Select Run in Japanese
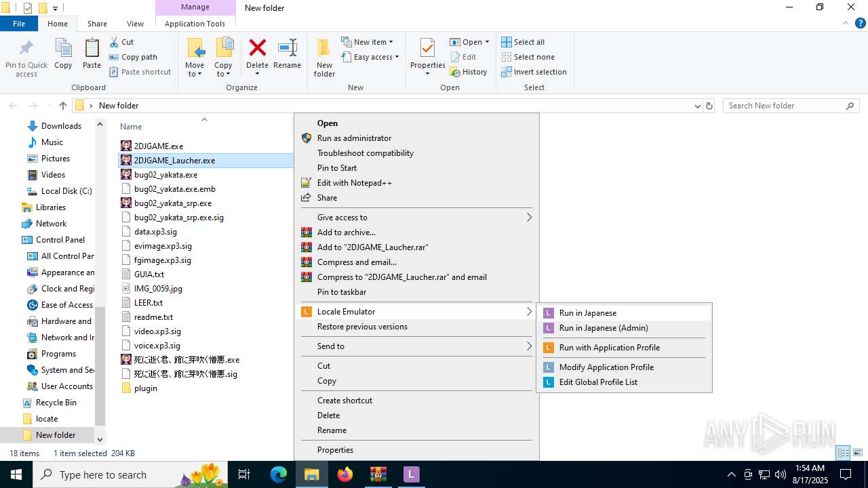868x488 pixels. (x=624, y=313)
